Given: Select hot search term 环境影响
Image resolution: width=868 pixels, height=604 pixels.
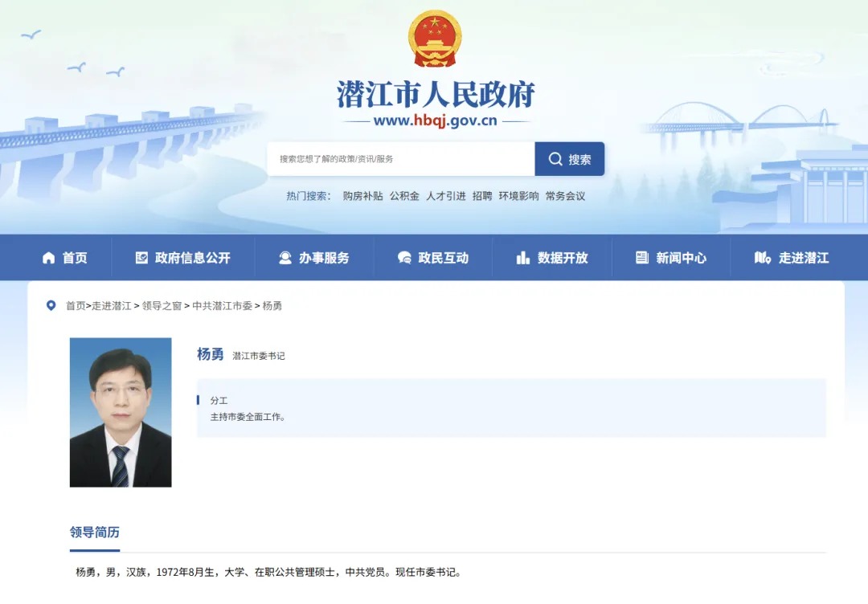Looking at the screenshot, I should [518, 196].
